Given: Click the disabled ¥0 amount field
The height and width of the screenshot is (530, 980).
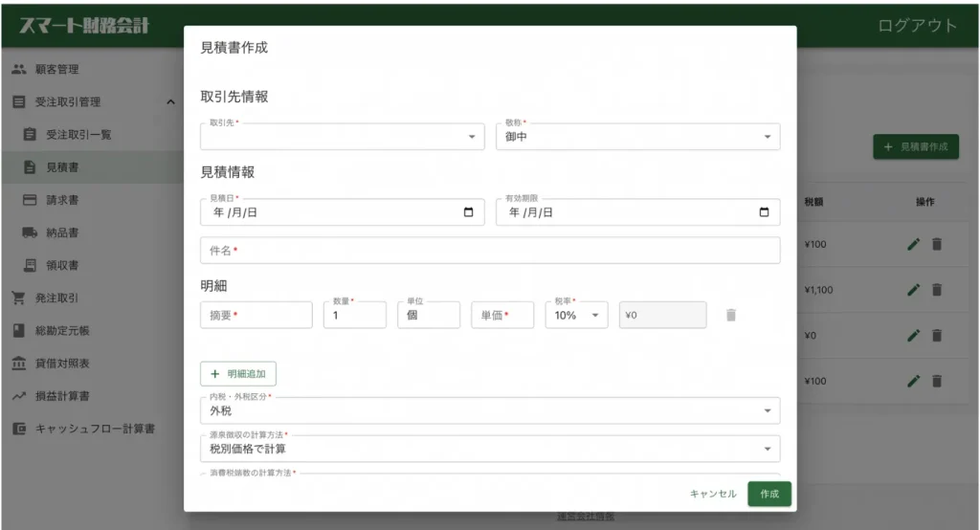Looking at the screenshot, I should coord(662,315).
